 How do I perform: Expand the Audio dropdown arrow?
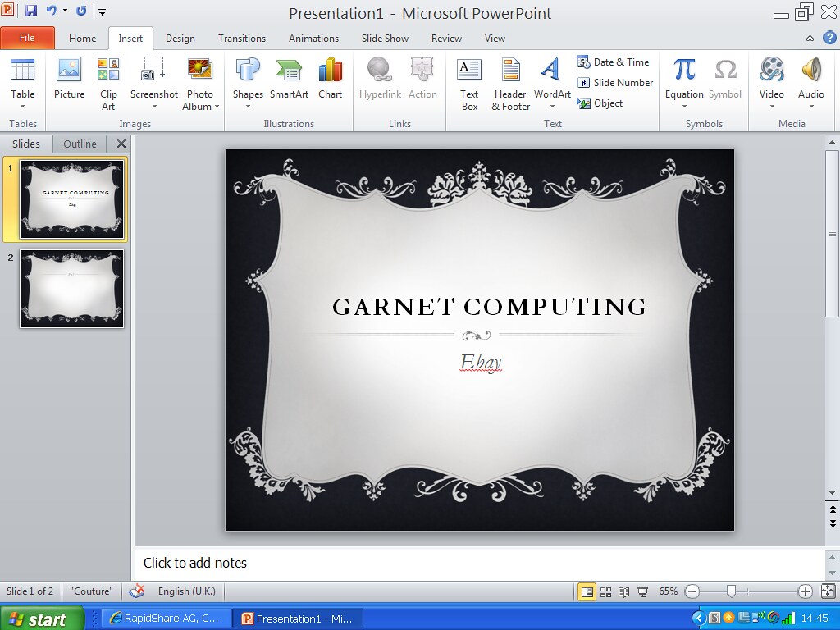point(811,107)
